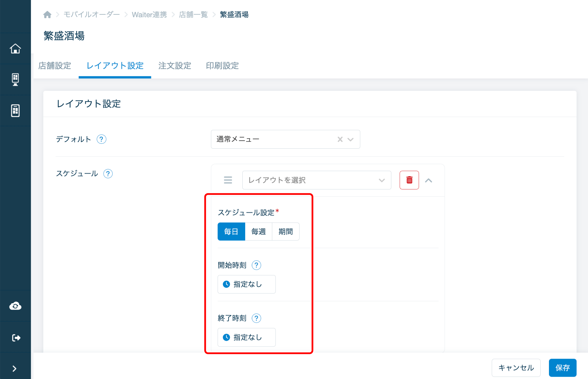
Task: Open help icon next to デフォルト
Action: (101, 139)
